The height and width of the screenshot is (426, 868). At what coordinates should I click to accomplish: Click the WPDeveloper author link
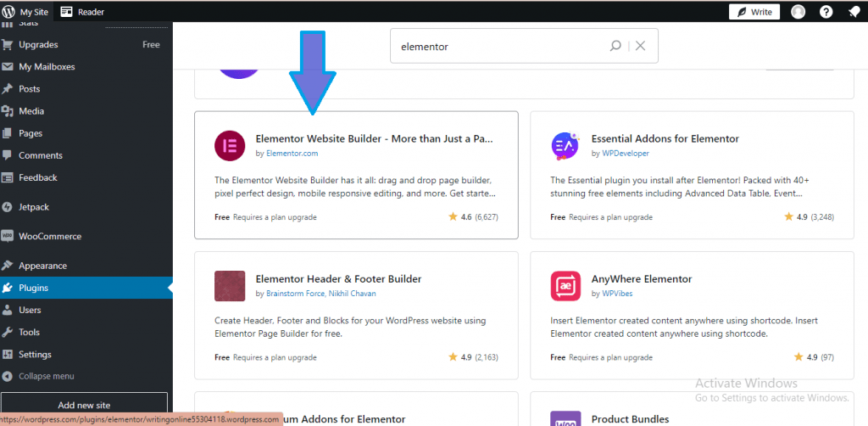[x=626, y=154]
